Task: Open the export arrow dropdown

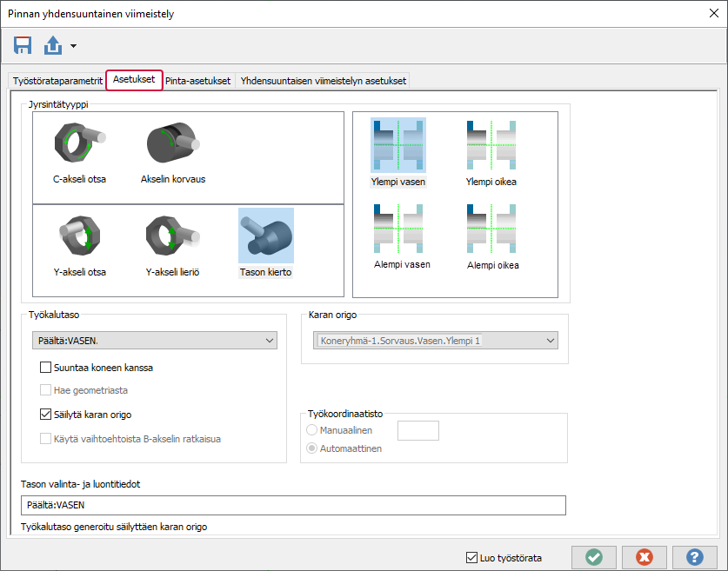Action: tap(73, 46)
